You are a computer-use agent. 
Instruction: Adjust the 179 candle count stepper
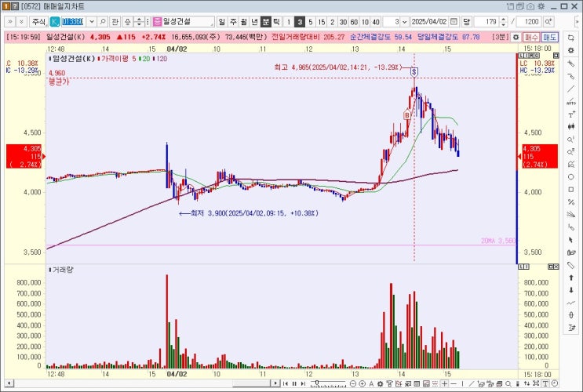tap(503, 22)
